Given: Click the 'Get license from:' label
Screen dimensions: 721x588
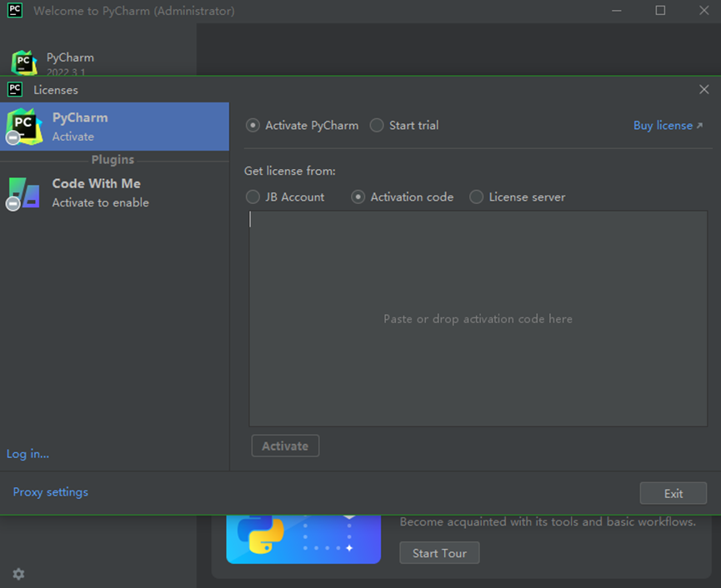Looking at the screenshot, I should (x=290, y=171).
